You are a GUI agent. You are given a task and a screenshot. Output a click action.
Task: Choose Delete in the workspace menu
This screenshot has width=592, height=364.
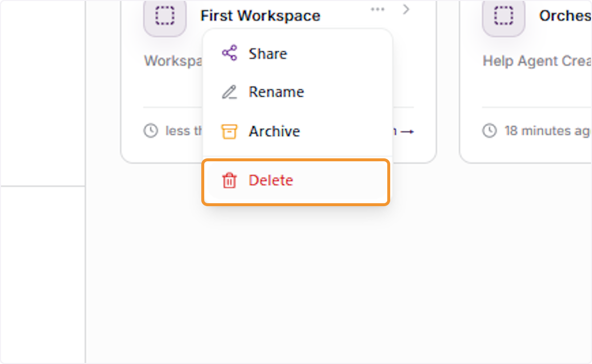click(296, 181)
